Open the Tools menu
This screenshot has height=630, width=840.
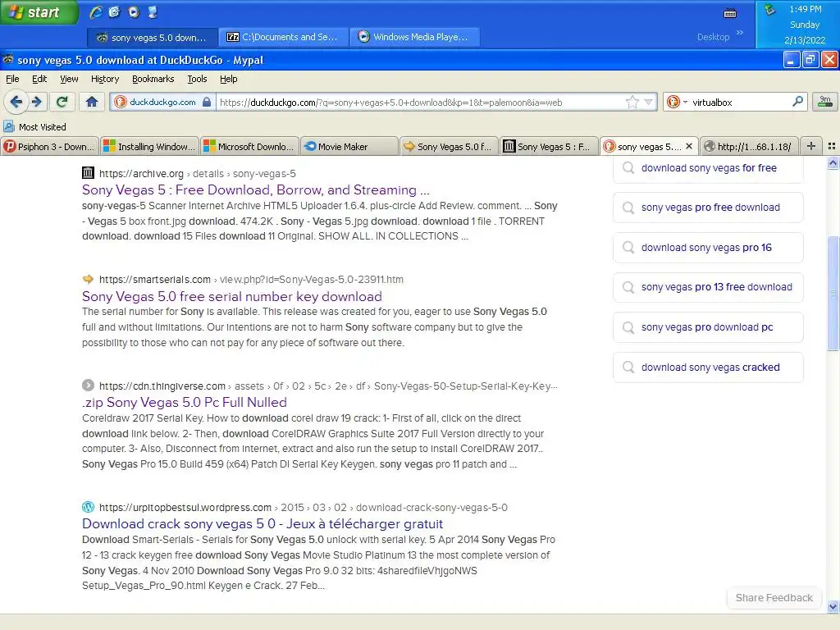click(x=197, y=79)
